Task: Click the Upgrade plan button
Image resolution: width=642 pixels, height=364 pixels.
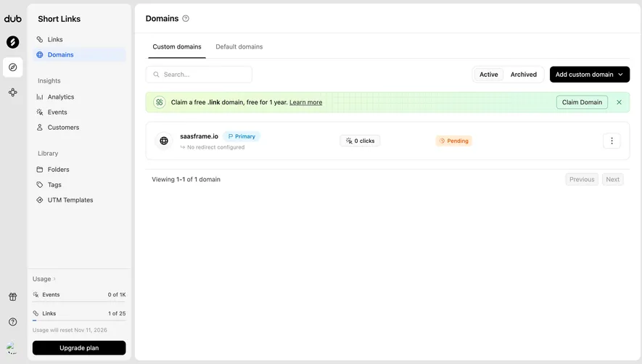Action: click(x=79, y=348)
